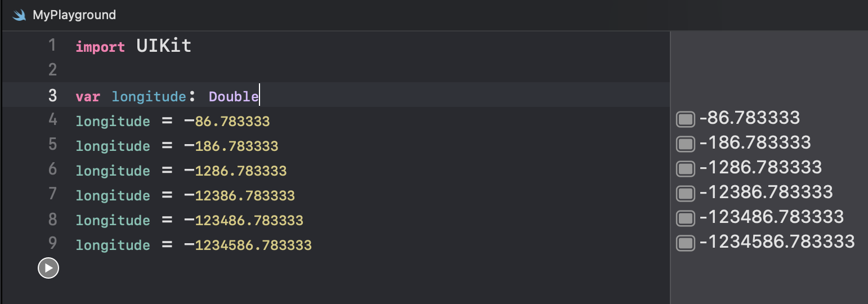Place cursor on the var keyword

pyautogui.click(x=88, y=97)
